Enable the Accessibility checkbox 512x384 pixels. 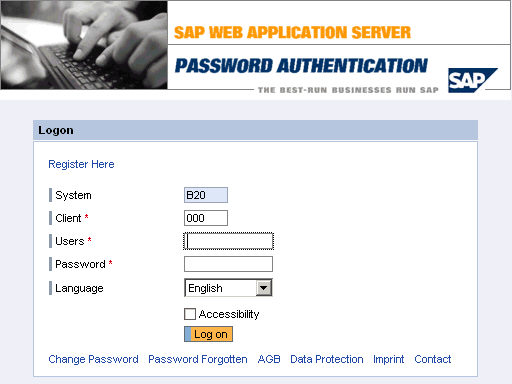[190, 314]
